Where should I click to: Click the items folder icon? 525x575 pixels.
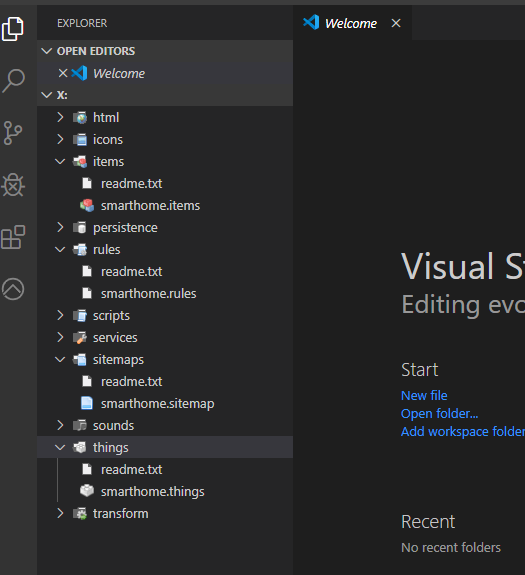pyautogui.click(x=80, y=162)
